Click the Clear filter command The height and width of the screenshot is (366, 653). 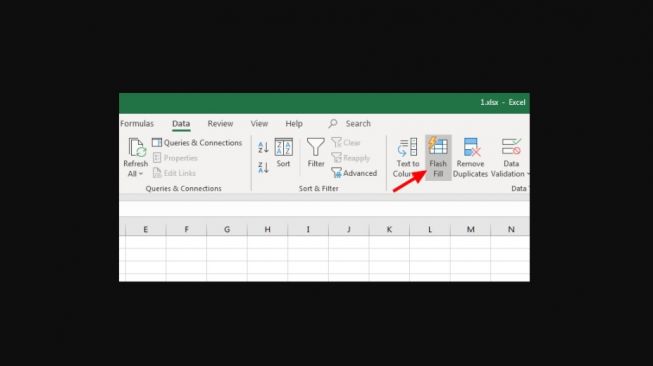point(346,143)
